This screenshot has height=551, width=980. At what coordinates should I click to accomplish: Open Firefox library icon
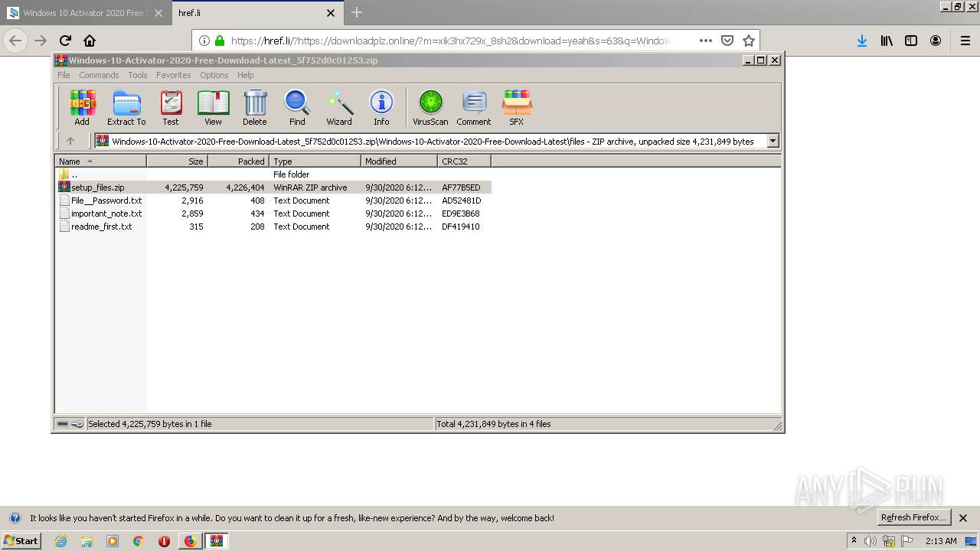tap(887, 41)
